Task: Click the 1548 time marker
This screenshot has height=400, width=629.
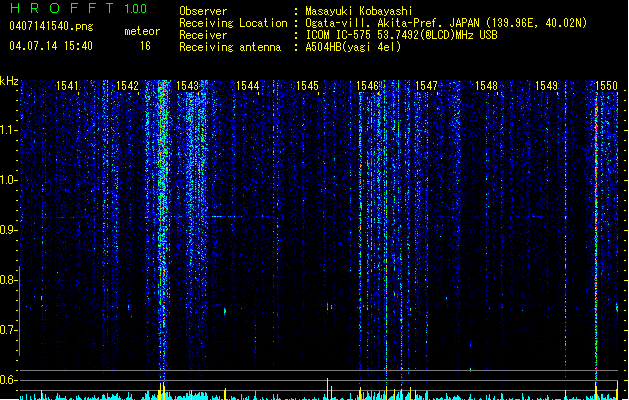Action: 486,86
